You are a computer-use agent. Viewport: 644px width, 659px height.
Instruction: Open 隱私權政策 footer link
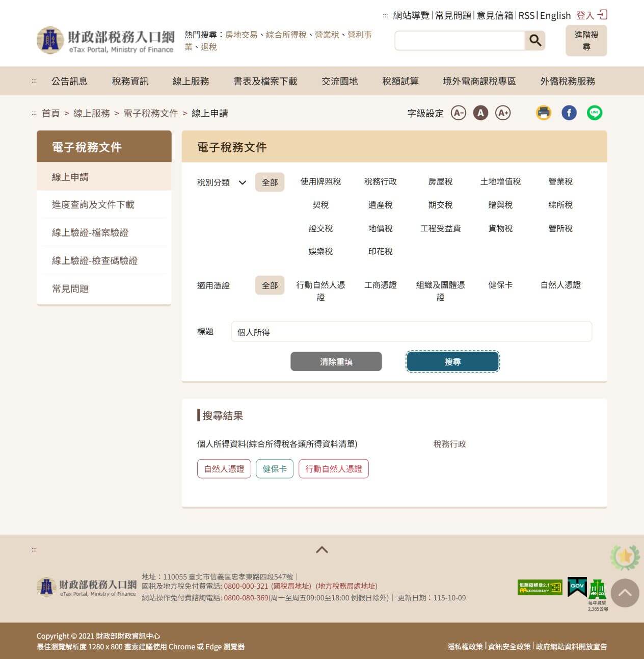coord(465,646)
